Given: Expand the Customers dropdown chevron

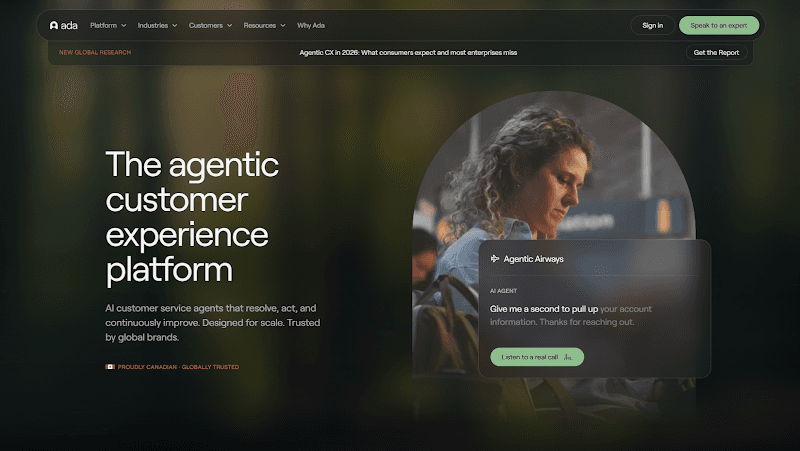Looking at the screenshot, I should click(x=230, y=26).
